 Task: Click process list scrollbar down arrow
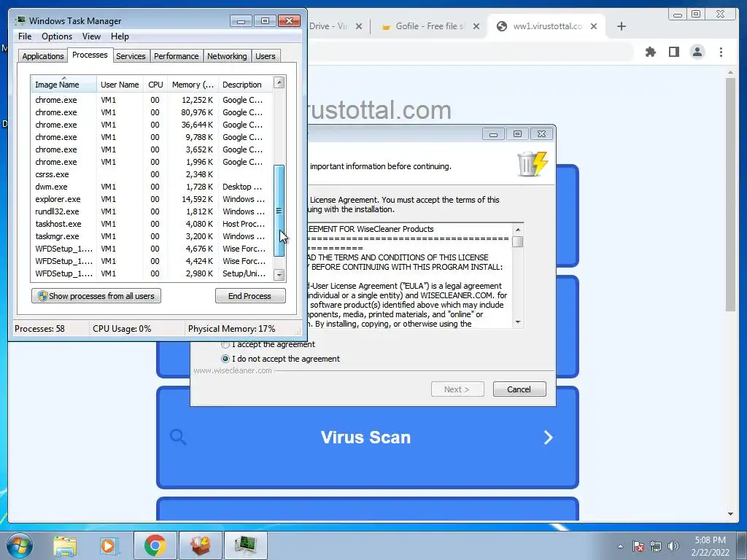pyautogui.click(x=279, y=275)
